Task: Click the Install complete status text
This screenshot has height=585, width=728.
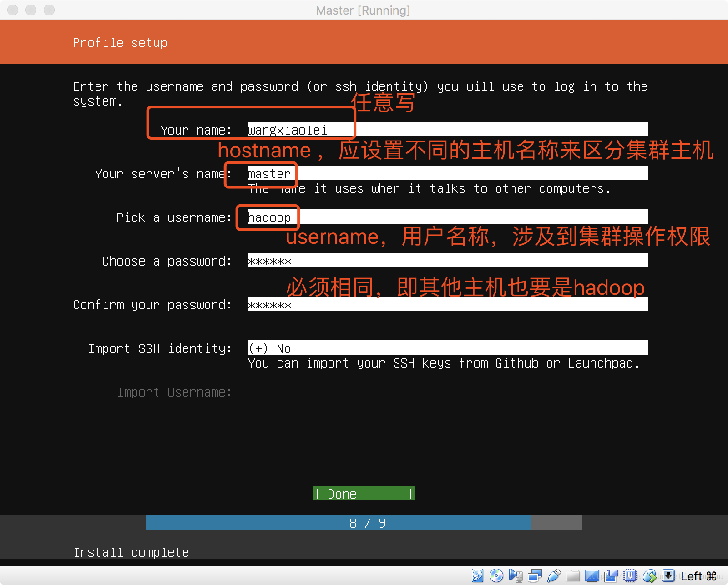Action: click(x=131, y=552)
